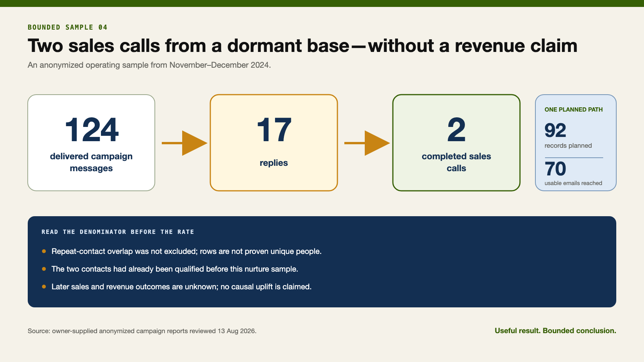This screenshot has width=644, height=362.
Task: Click the number 70
Action: [555, 168]
